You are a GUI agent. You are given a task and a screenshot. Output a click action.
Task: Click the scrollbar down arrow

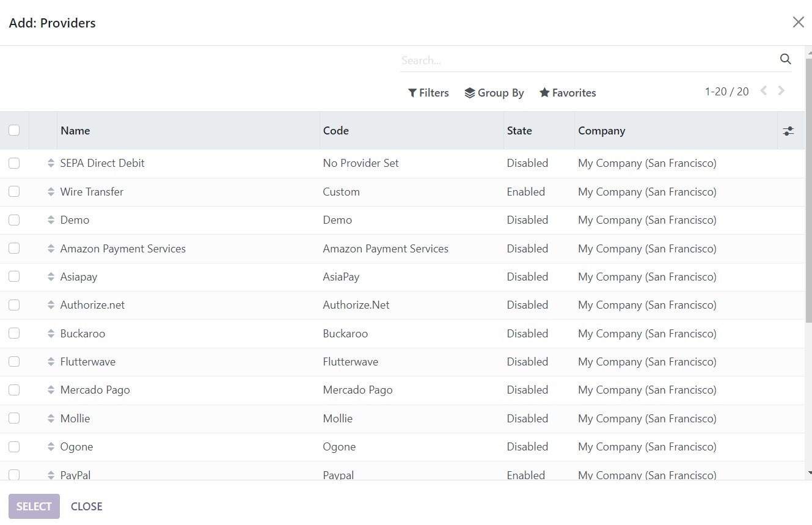(x=809, y=472)
